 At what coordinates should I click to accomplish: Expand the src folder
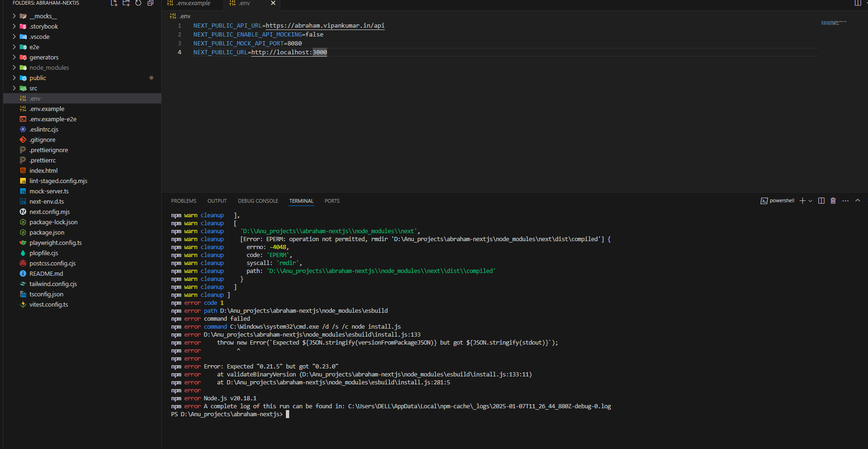coord(33,88)
